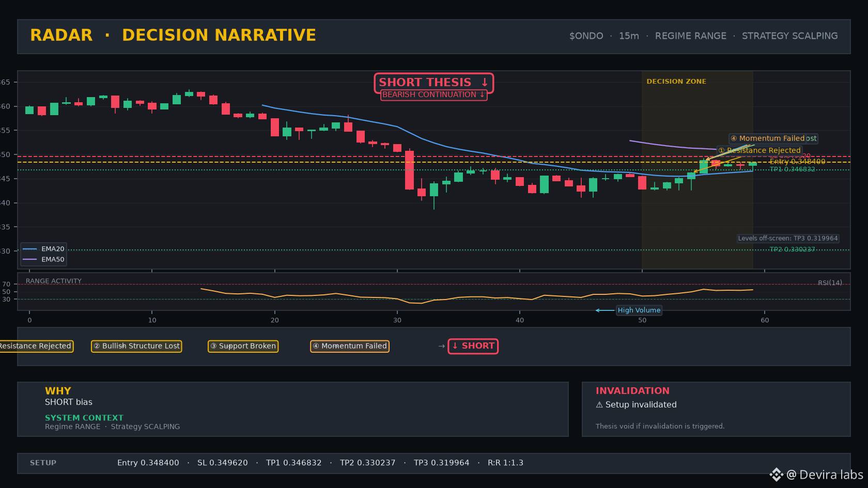868x488 pixels.
Task: Select the ↓ SHORT decision chip
Action: coord(473,346)
